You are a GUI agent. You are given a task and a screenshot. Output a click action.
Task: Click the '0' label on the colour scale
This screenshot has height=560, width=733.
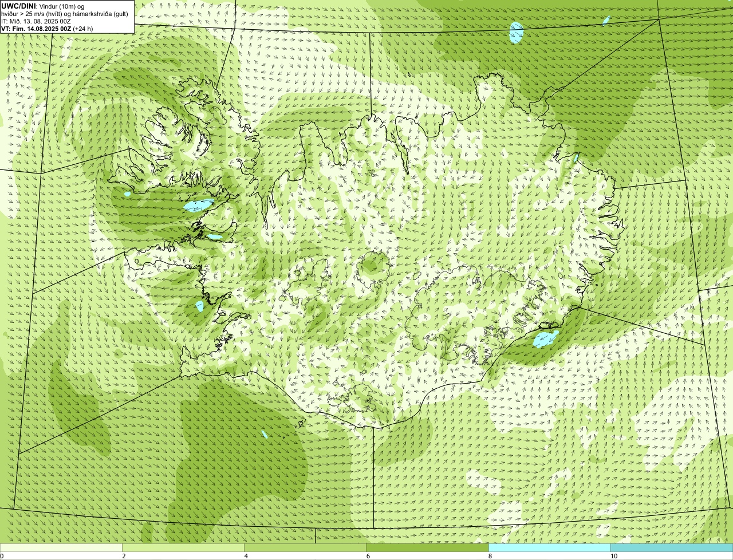[x=2, y=556]
